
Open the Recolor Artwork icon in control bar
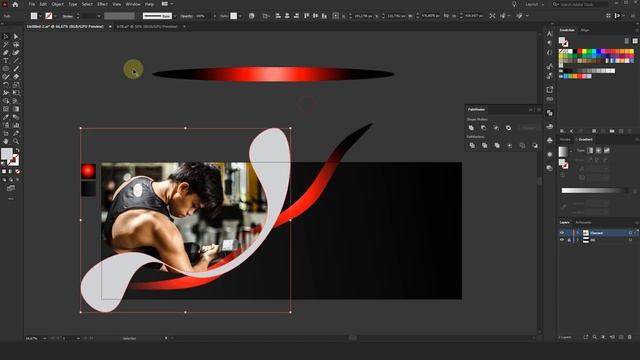(251, 16)
